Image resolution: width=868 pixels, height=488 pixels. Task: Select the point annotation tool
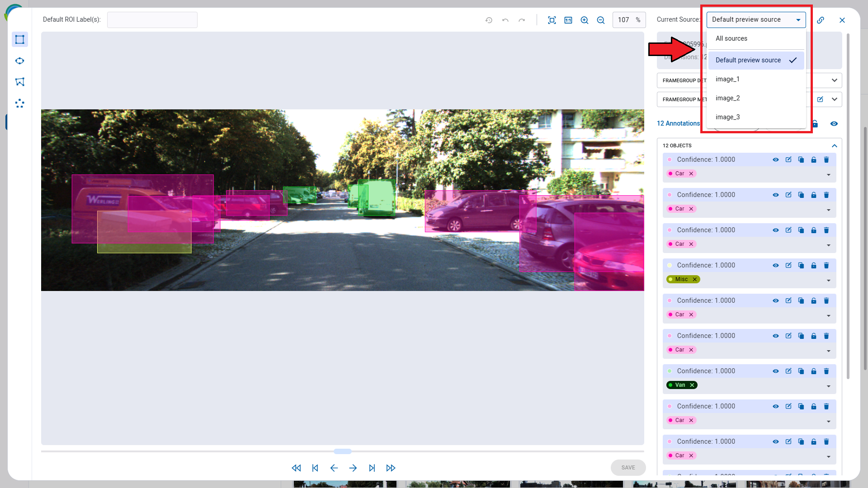pyautogui.click(x=20, y=103)
